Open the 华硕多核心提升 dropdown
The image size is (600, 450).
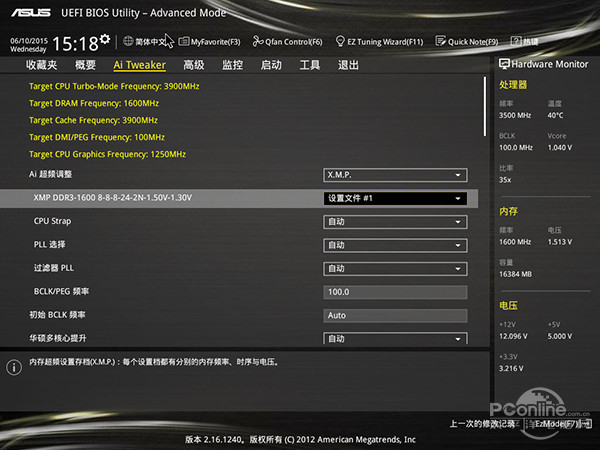[x=395, y=338]
